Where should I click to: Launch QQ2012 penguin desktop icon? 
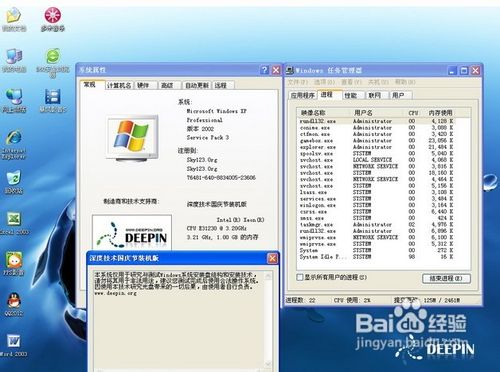click(14, 304)
